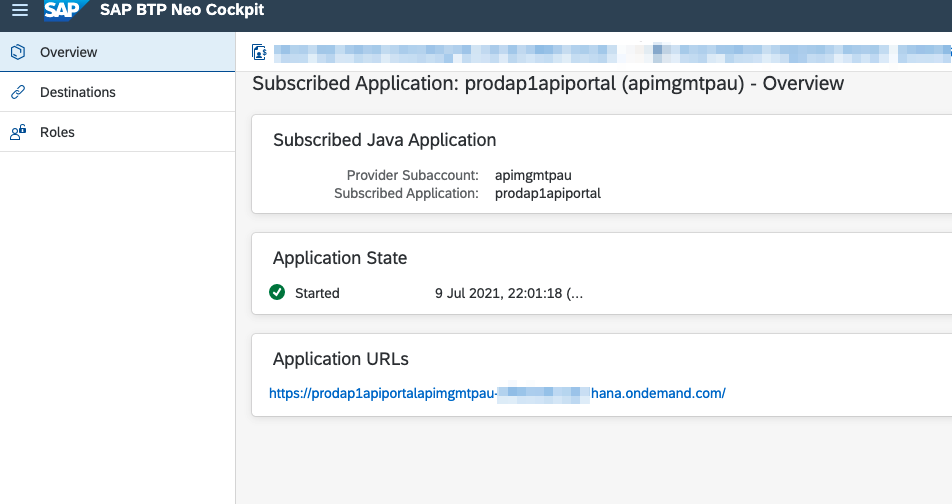Viewport: 952px width, 504px height.
Task: Click the Destinations chain-link icon
Action: [18, 92]
